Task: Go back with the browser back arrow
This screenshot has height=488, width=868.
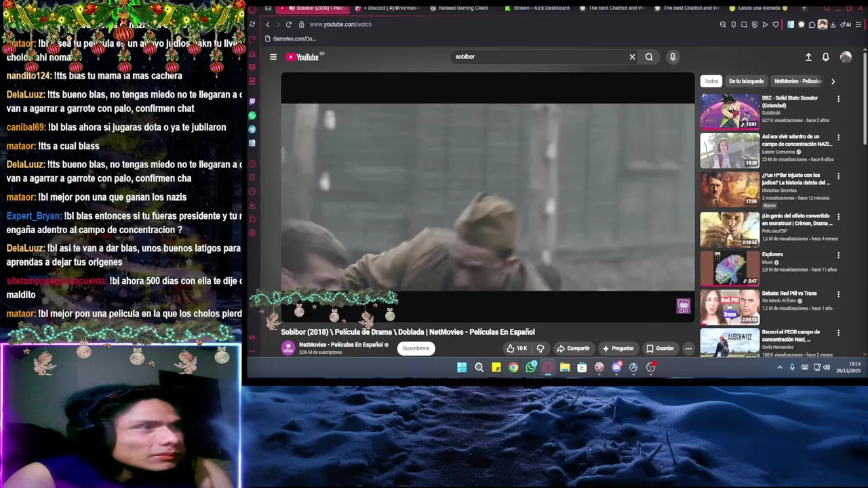Action: tap(268, 24)
